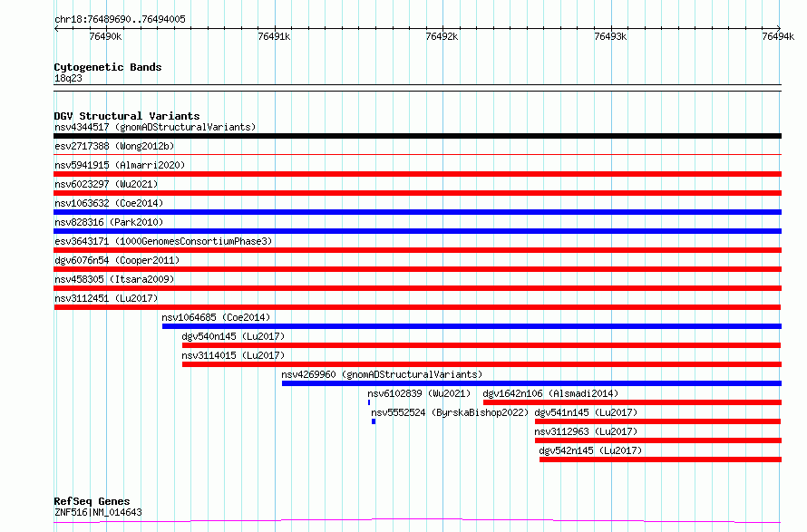Open nsv3112963 (Lu2017) variant label
Viewport: 807px width, 532px height.
(586, 431)
